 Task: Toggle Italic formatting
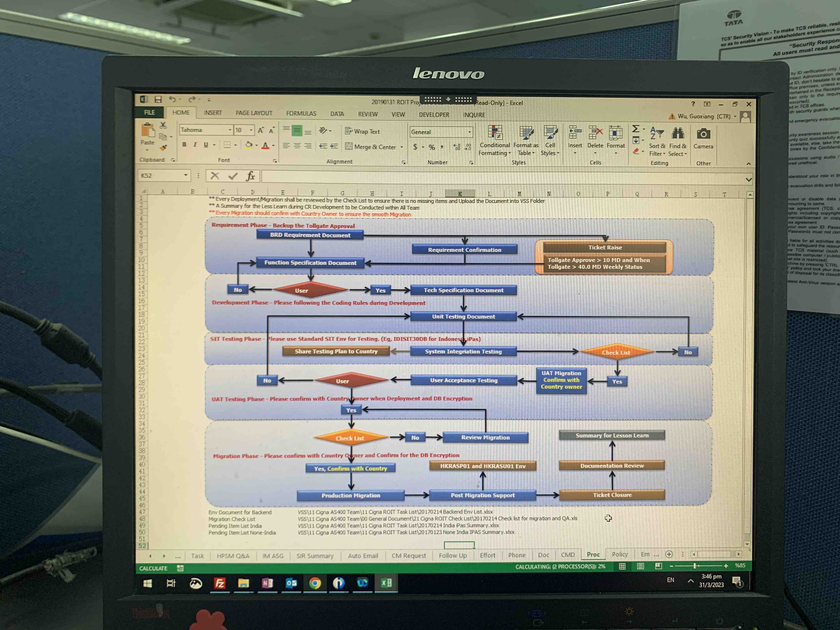click(x=195, y=145)
